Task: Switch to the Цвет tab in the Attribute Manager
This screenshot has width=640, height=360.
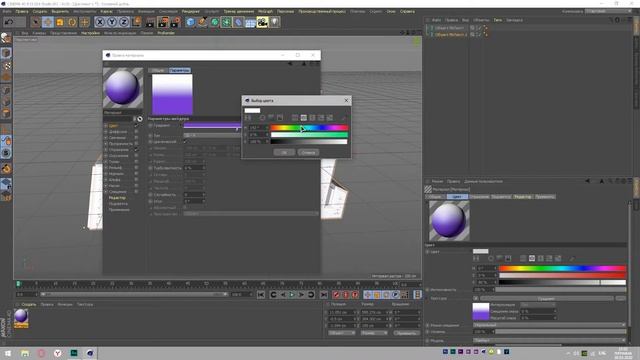Action: coord(457,197)
